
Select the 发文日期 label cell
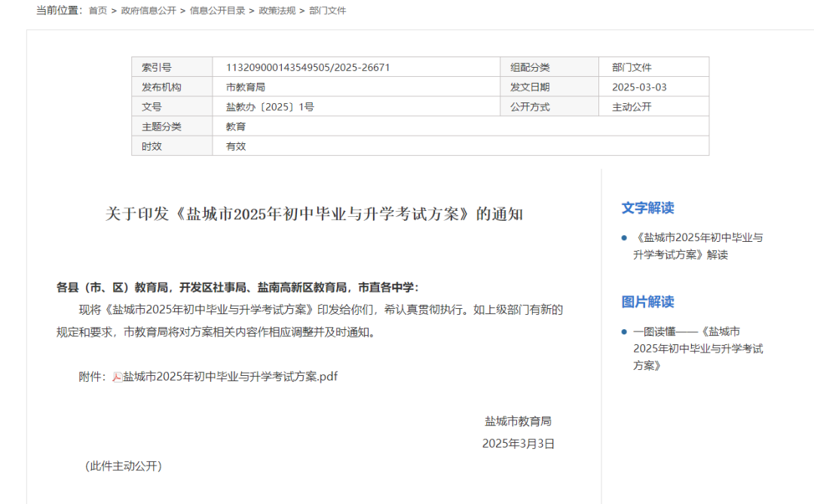tap(549, 87)
